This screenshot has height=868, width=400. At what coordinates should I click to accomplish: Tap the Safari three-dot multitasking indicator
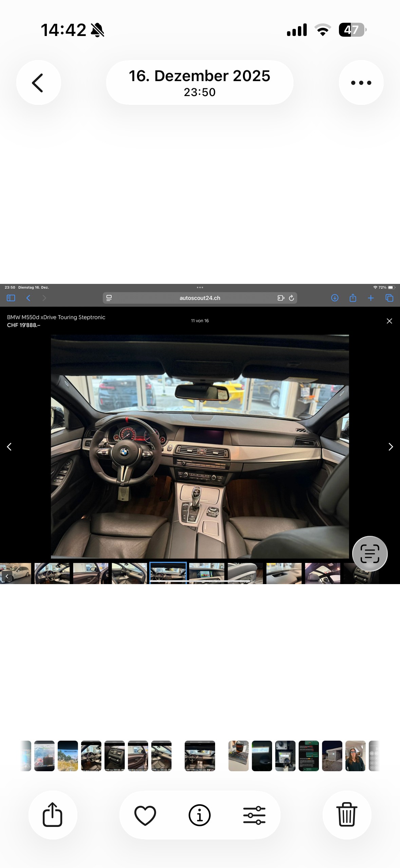(200, 287)
